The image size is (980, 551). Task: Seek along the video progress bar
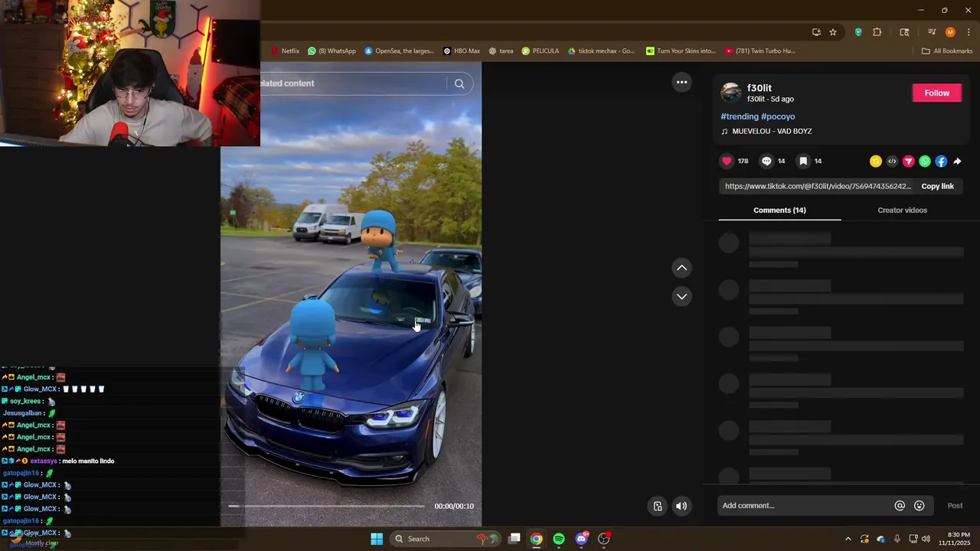(x=326, y=506)
